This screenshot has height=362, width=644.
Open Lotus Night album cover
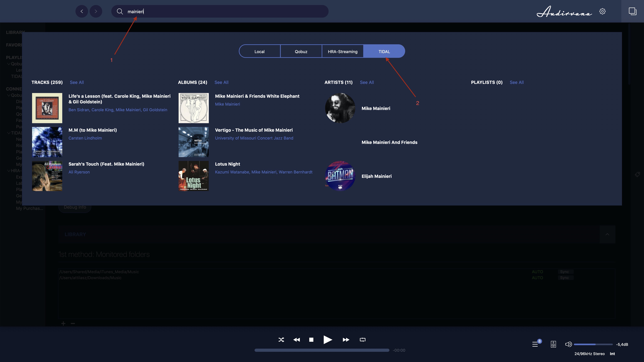tap(194, 176)
